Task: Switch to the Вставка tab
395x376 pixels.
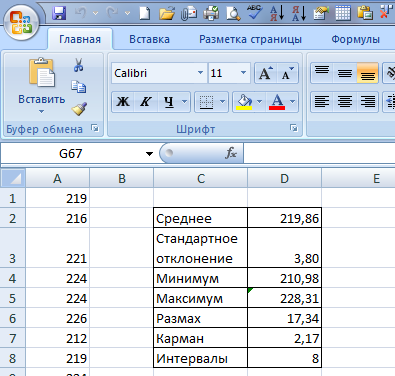Action: 149,39
